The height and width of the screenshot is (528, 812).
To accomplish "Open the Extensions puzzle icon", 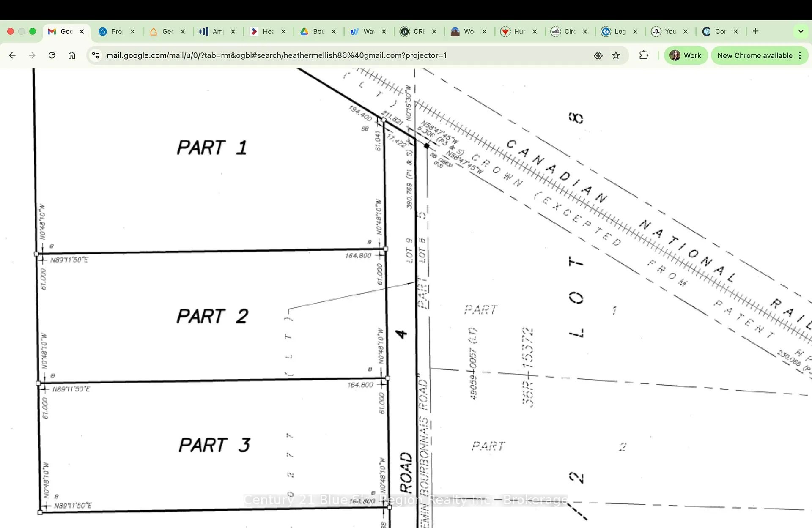I will coord(644,55).
